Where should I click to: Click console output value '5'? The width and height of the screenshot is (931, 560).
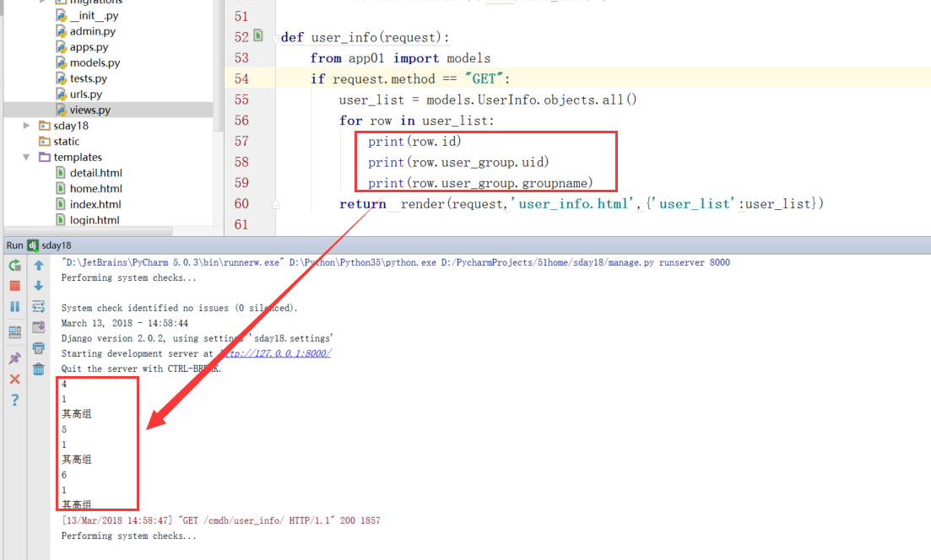click(x=64, y=429)
